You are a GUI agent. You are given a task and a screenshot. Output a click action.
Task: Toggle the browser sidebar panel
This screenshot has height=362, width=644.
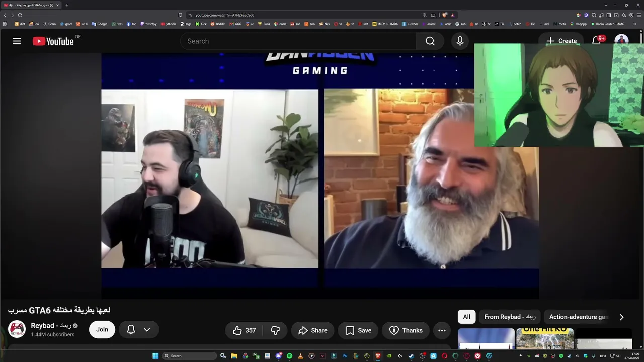(609, 15)
